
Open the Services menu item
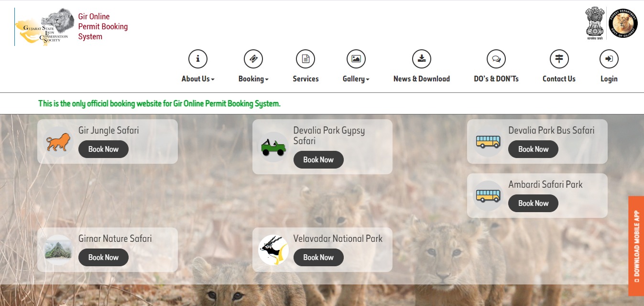coord(306,79)
